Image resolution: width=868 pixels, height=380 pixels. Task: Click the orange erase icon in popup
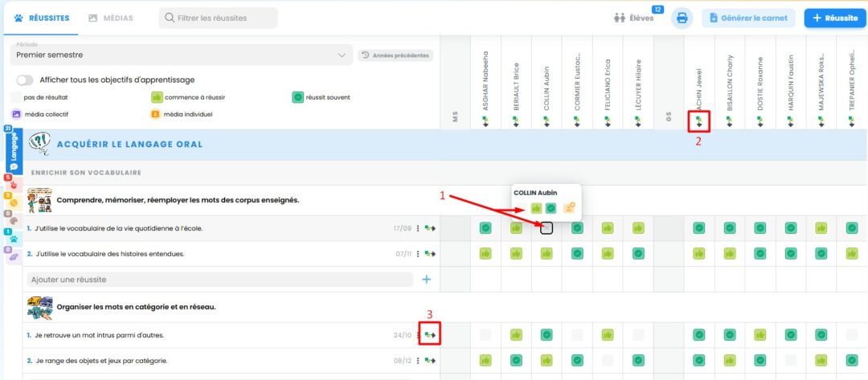(x=570, y=209)
